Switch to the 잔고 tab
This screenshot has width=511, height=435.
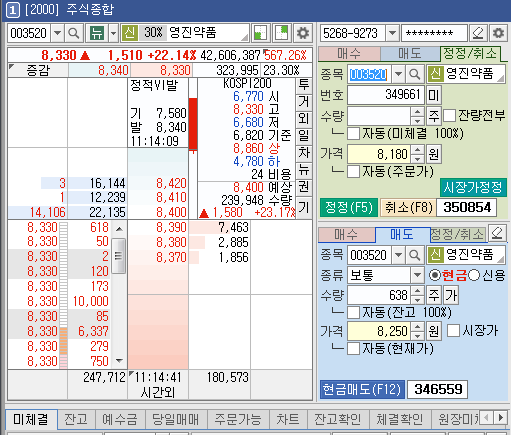pos(76,419)
